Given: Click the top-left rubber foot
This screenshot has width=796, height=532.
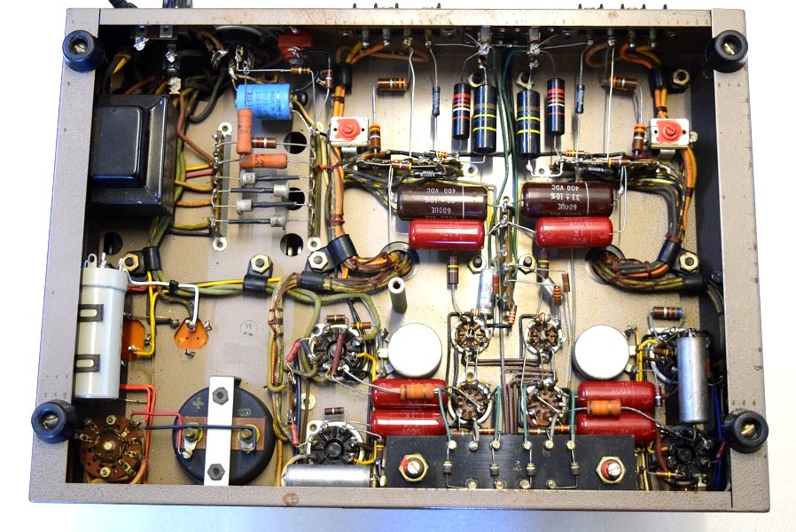Looking at the screenshot, I should (x=82, y=51).
